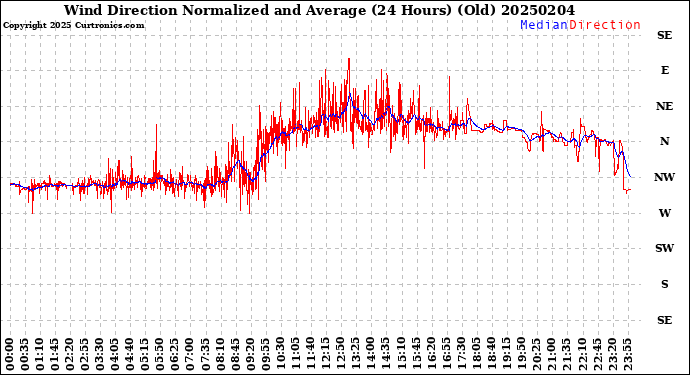Click the NW direction axis label

click(664, 177)
